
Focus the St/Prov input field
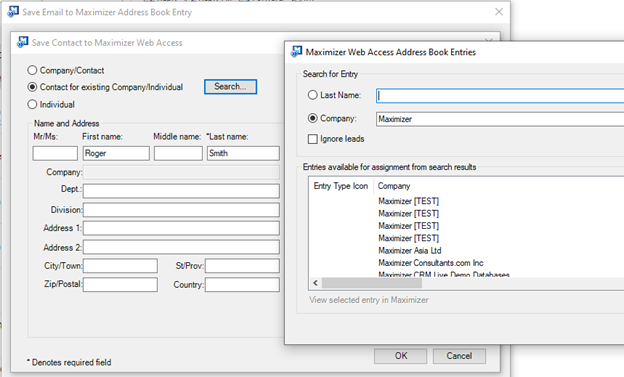[x=242, y=266]
